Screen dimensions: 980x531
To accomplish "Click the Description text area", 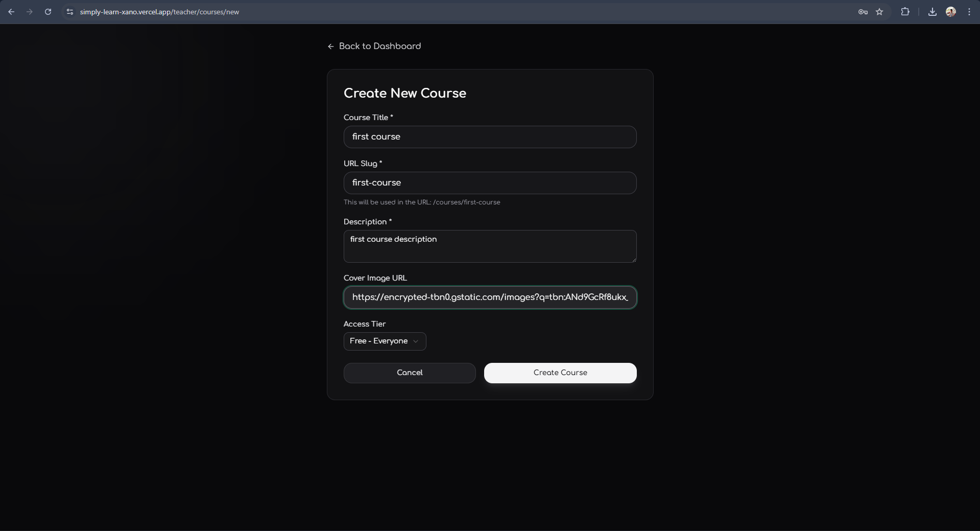I will (490, 246).
